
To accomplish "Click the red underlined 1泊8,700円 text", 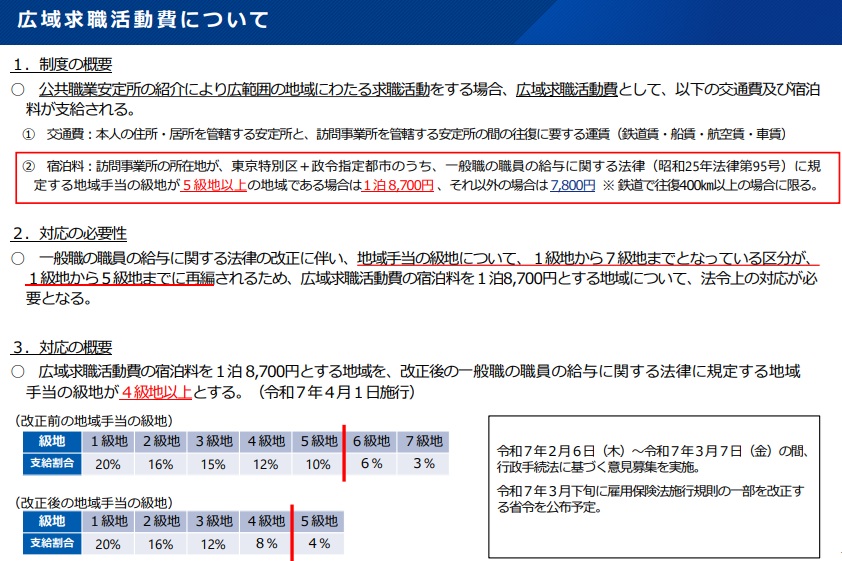I will pyautogui.click(x=397, y=185).
